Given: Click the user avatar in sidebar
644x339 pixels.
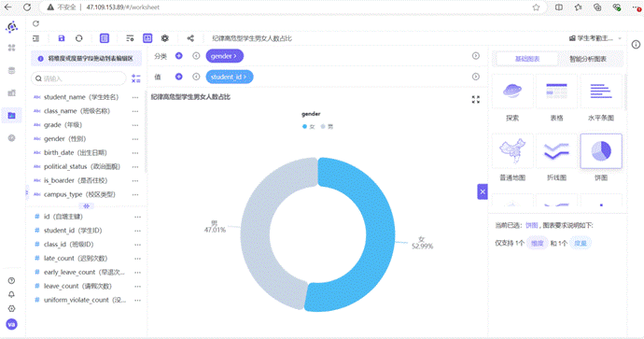Looking at the screenshot, I should pyautogui.click(x=11, y=324).
